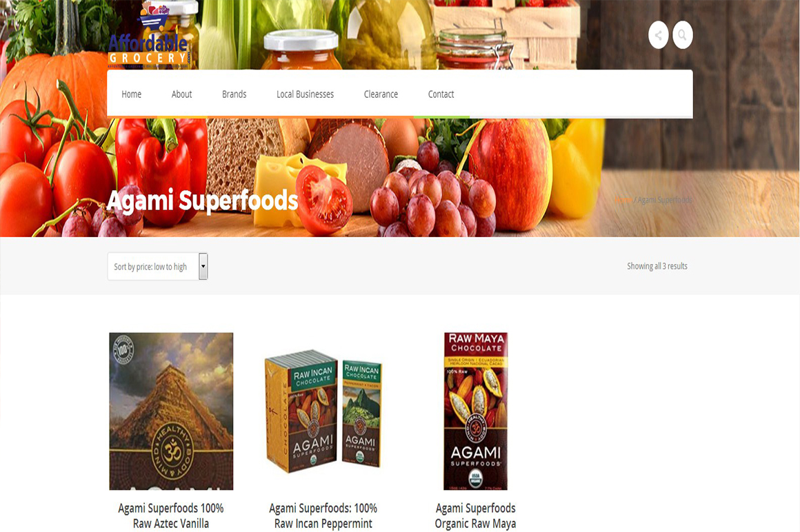Screen dimensions: 800x532
Task: Click the share icon in the header
Action: tap(658, 35)
